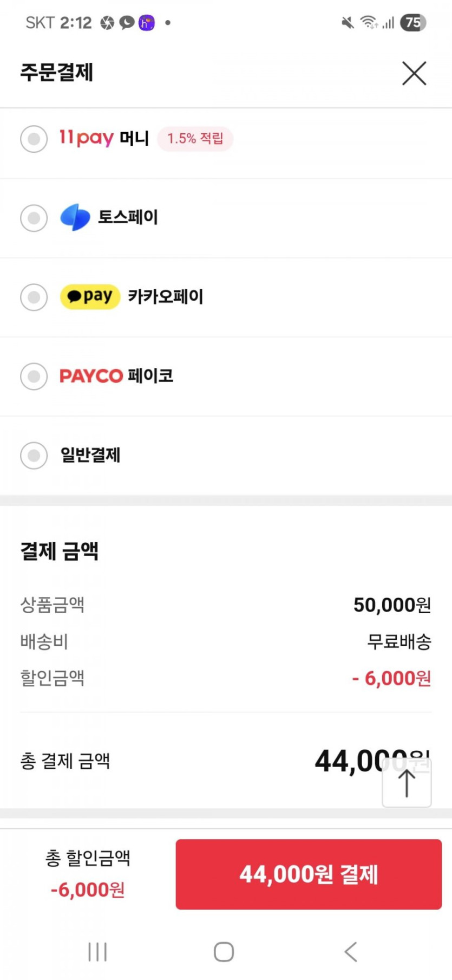Viewport: 452px width, 980px height.
Task: Select the 11pay 머니 radio button
Action: coord(34,139)
